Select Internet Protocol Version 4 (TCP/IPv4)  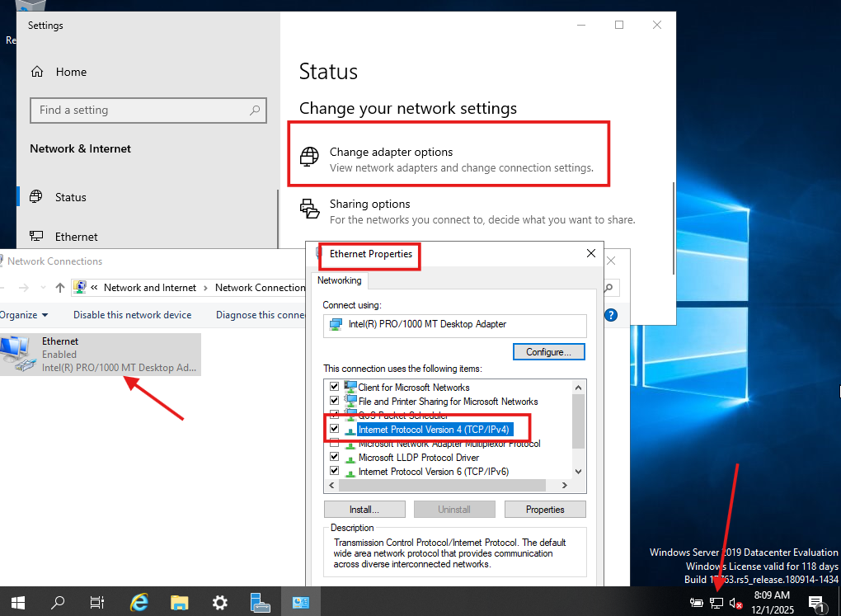click(434, 430)
